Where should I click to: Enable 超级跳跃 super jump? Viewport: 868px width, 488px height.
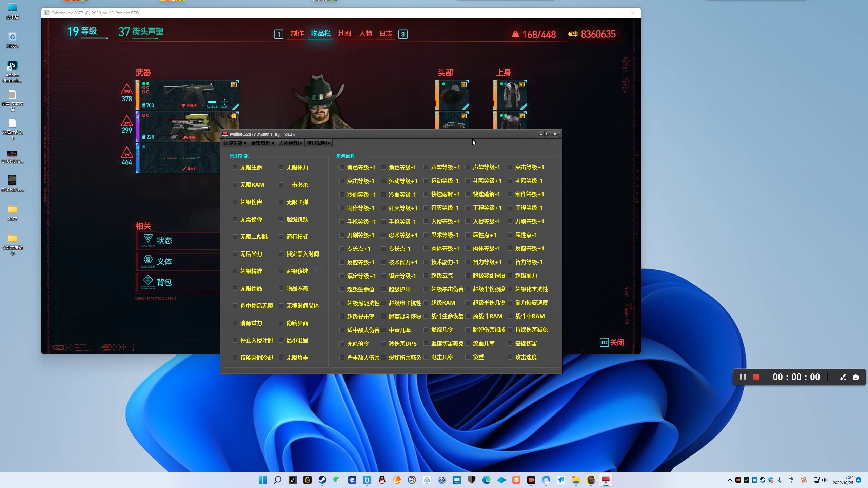pyautogui.click(x=281, y=219)
